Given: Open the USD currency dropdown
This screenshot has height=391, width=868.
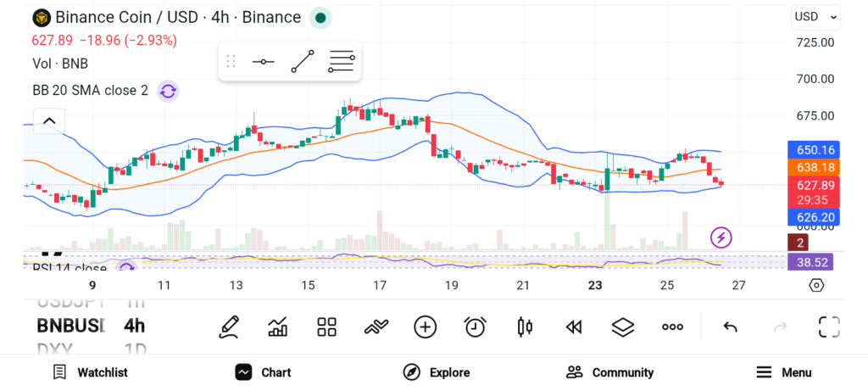Looking at the screenshot, I should (x=815, y=16).
